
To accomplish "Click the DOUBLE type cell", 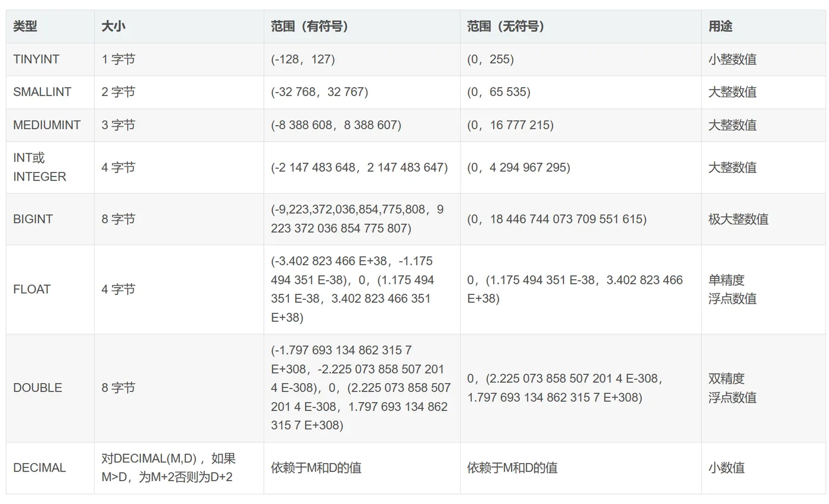I will [x=37, y=387].
